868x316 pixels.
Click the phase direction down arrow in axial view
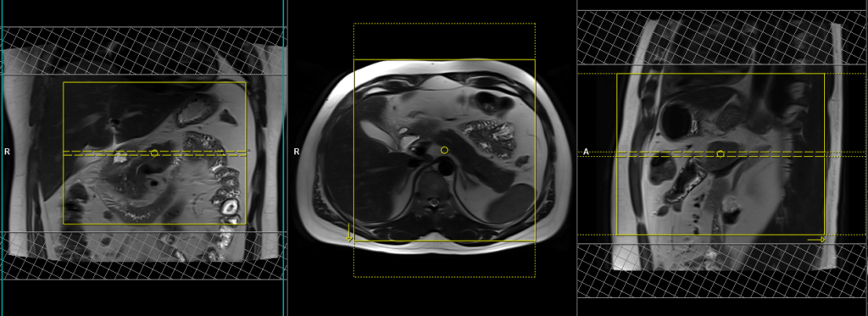click(349, 232)
